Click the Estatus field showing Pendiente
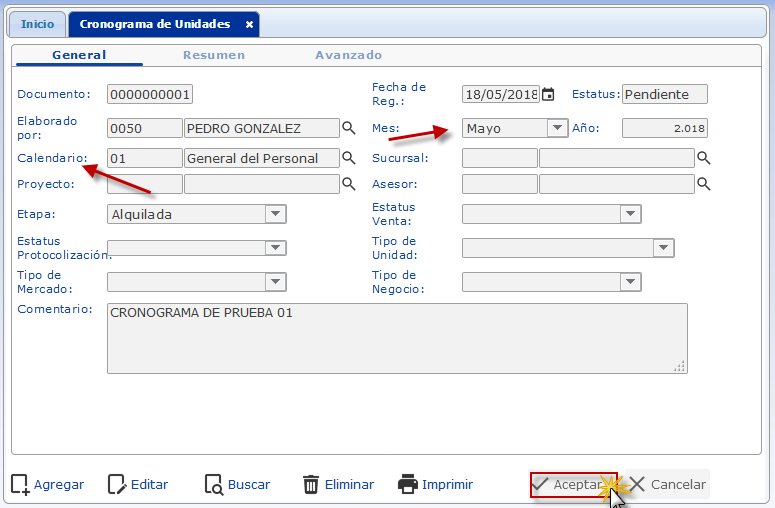Image resolution: width=775 pixels, height=508 pixels. [x=665, y=94]
